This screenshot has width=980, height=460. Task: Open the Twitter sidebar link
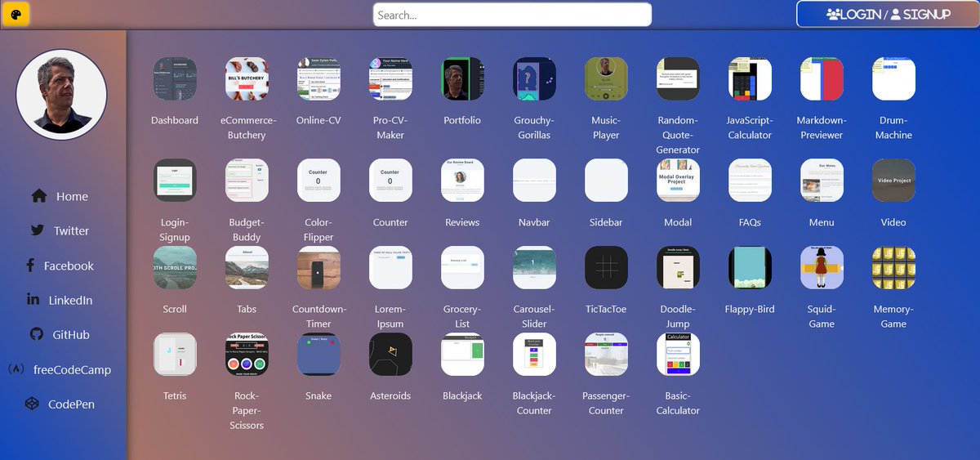(60, 230)
